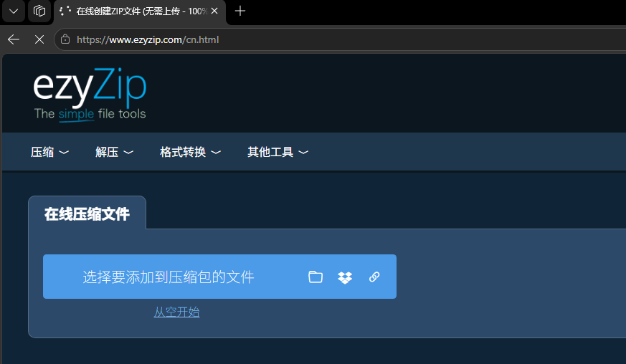Go back to the previous page

(x=14, y=39)
